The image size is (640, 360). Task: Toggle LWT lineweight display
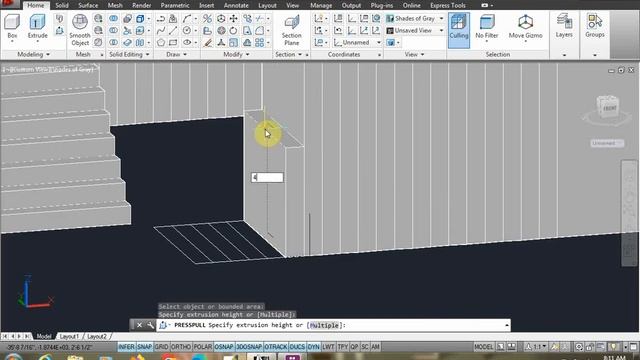pos(328,347)
